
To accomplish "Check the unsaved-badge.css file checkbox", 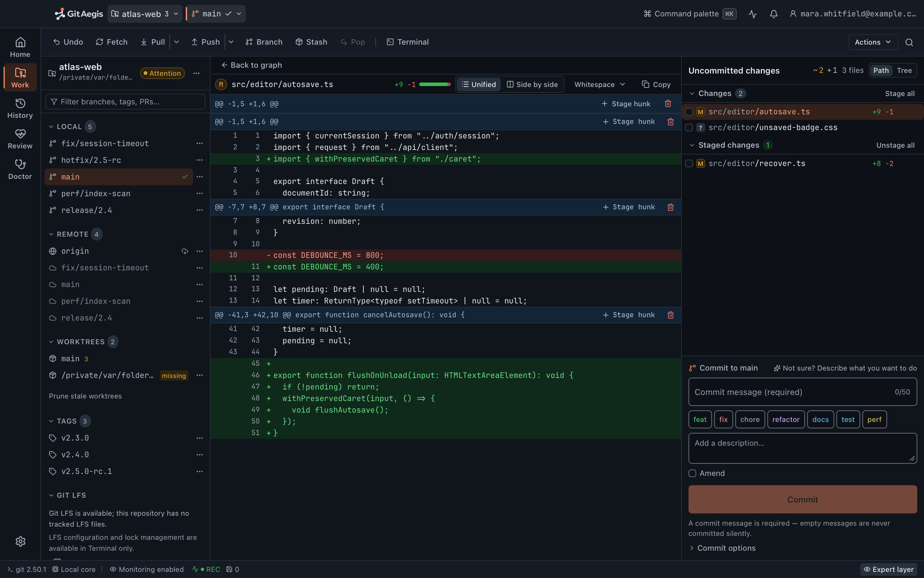I will coord(689,127).
